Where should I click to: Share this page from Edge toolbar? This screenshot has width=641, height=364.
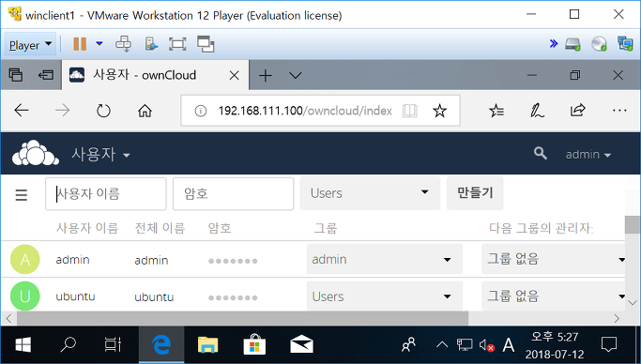click(x=577, y=110)
